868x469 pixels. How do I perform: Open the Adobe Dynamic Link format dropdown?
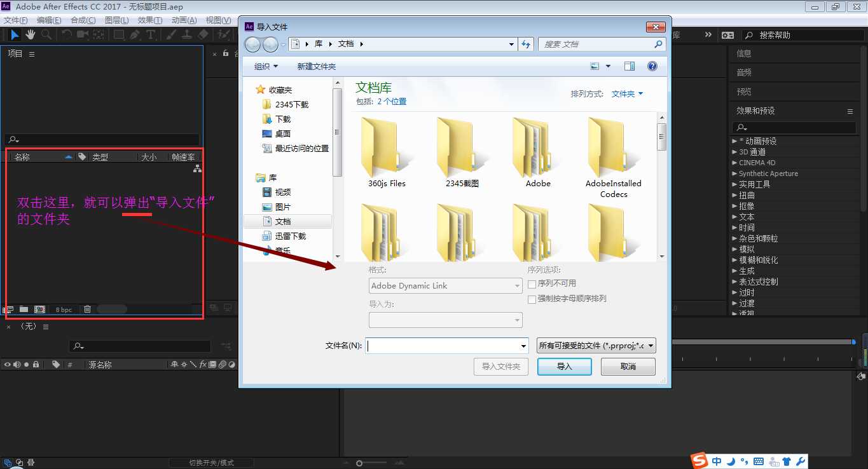click(x=445, y=286)
